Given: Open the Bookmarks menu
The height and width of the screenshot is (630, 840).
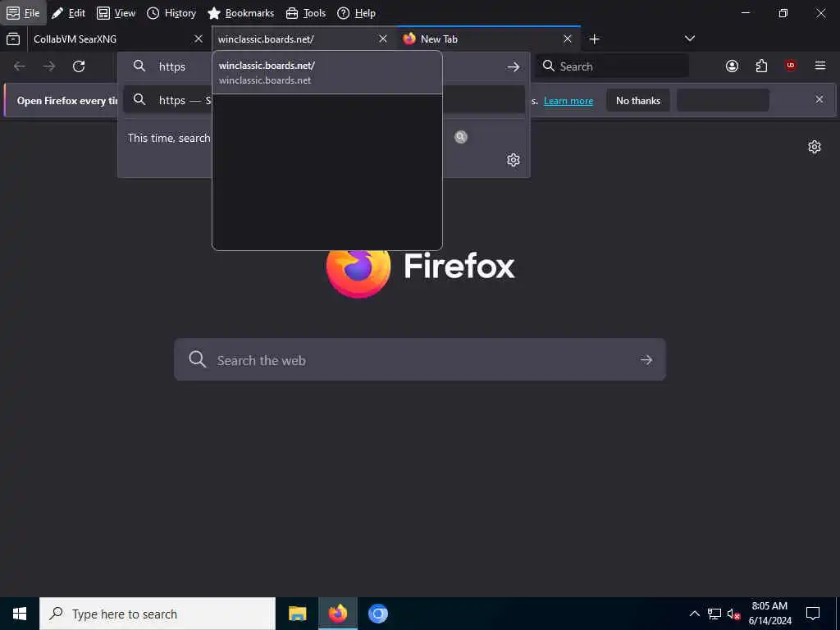Looking at the screenshot, I should 240,13.
